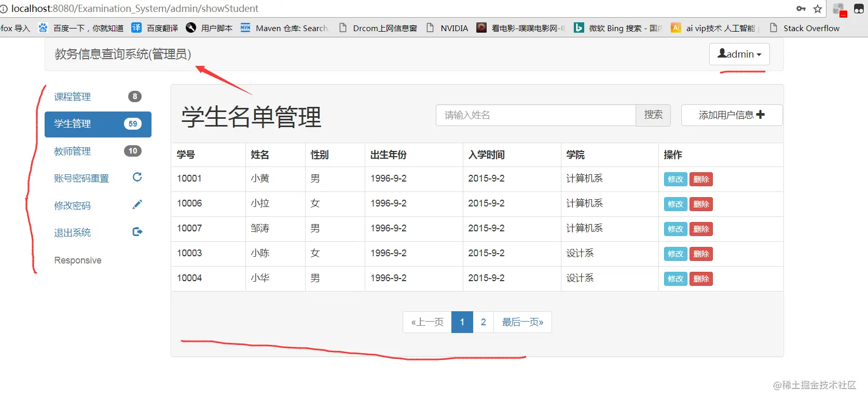Click the 59 badge on 学生管理
Viewport: 868px width, 402px height.
point(133,124)
